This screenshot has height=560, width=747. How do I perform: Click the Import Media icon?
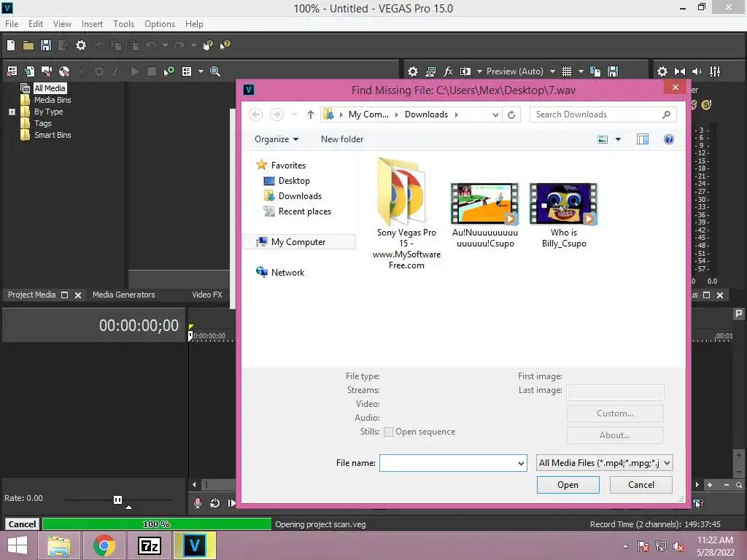(29, 71)
